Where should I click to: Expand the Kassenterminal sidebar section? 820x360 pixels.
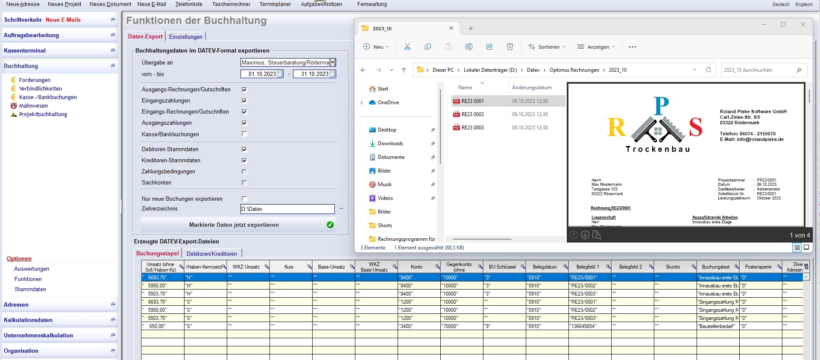[113, 51]
